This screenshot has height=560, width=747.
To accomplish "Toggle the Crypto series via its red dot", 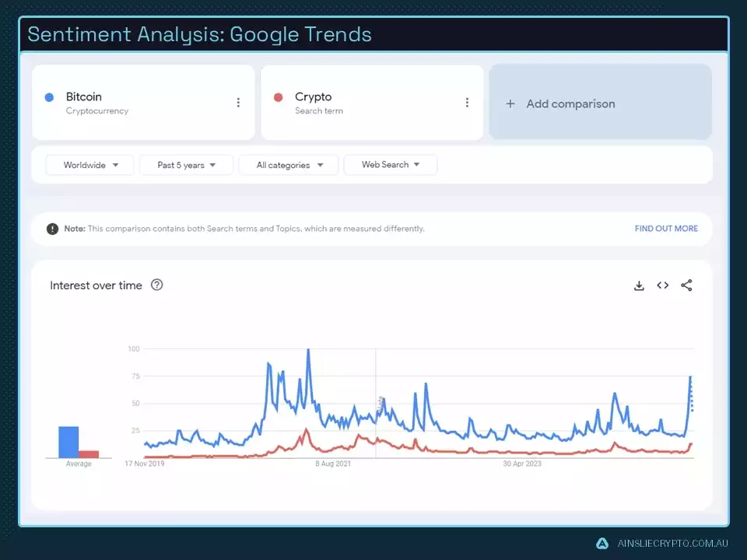I will point(280,96).
